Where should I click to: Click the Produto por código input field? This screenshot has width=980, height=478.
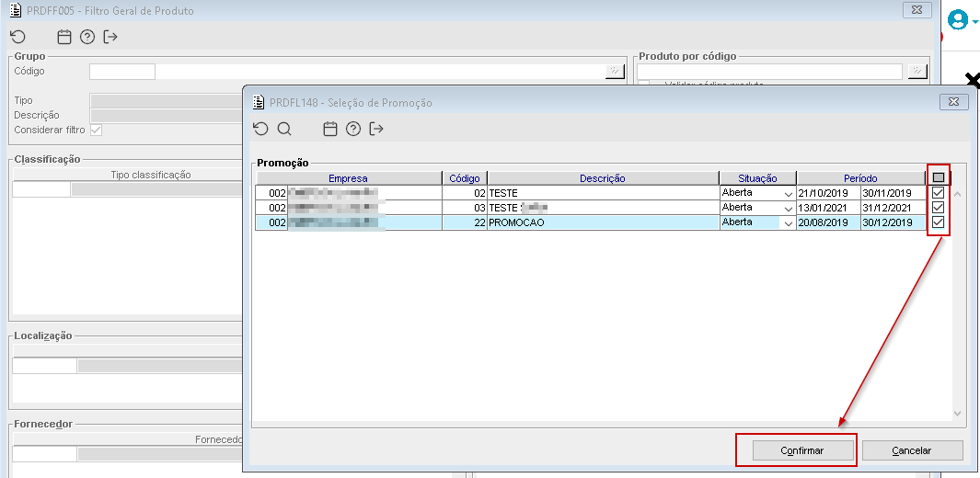click(769, 71)
